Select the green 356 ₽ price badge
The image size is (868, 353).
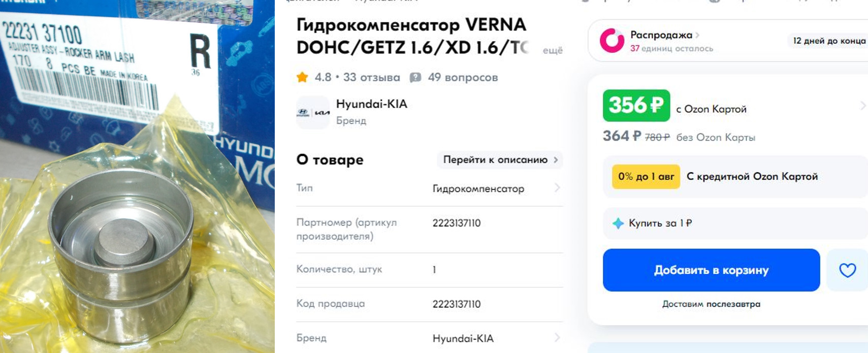click(636, 106)
